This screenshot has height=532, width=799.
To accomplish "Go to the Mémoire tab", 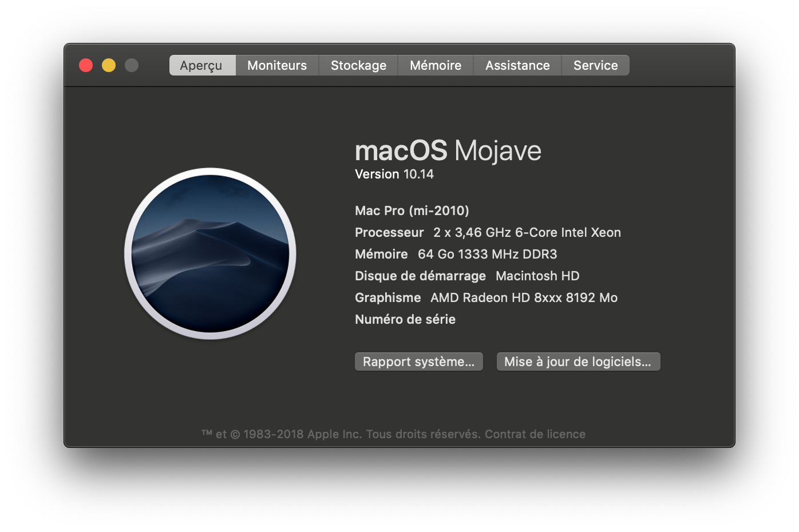I will pyautogui.click(x=436, y=65).
